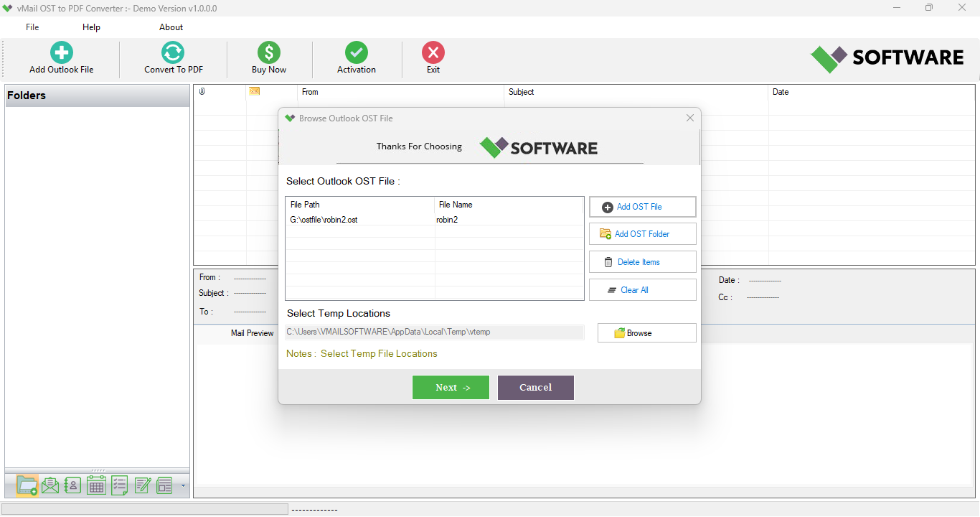Click Add OST Folder
Image resolution: width=980 pixels, height=517 pixels.
pos(642,233)
